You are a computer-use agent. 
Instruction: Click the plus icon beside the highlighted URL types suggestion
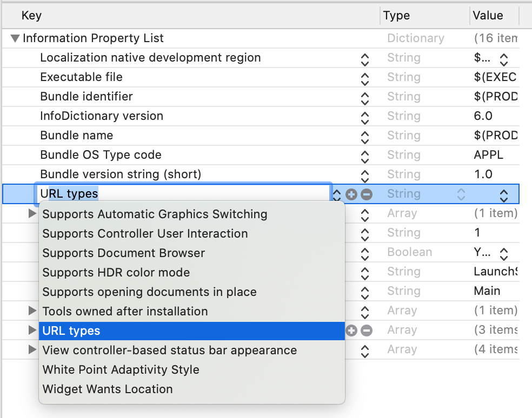[x=351, y=331]
